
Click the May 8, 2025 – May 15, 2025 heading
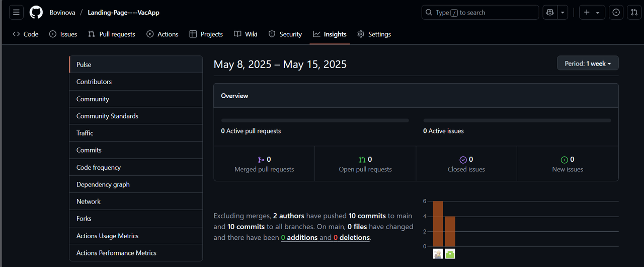(x=280, y=64)
